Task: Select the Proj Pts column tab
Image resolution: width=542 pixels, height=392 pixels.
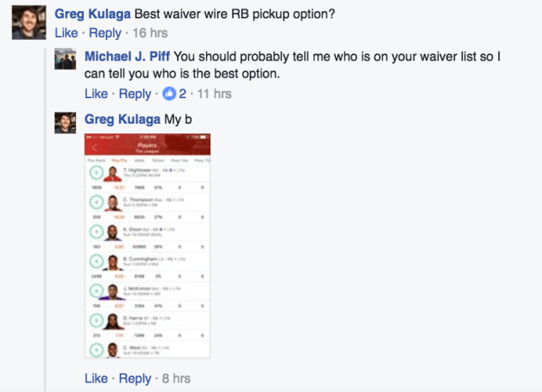Action: pos(119,160)
